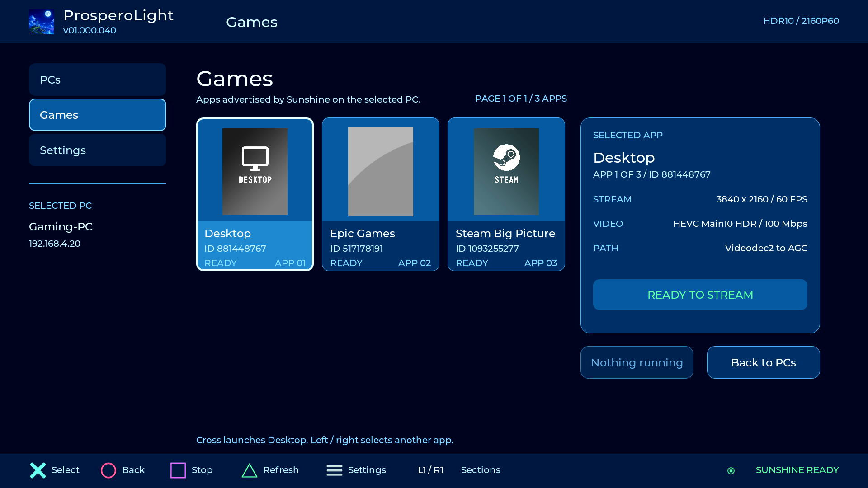Click the READY status on Desktop card

coord(221,263)
